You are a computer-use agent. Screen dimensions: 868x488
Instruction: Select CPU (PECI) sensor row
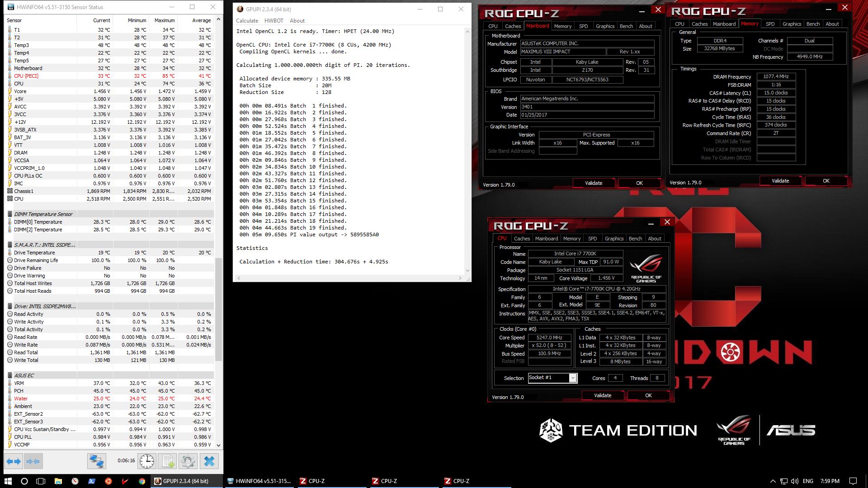coord(110,76)
